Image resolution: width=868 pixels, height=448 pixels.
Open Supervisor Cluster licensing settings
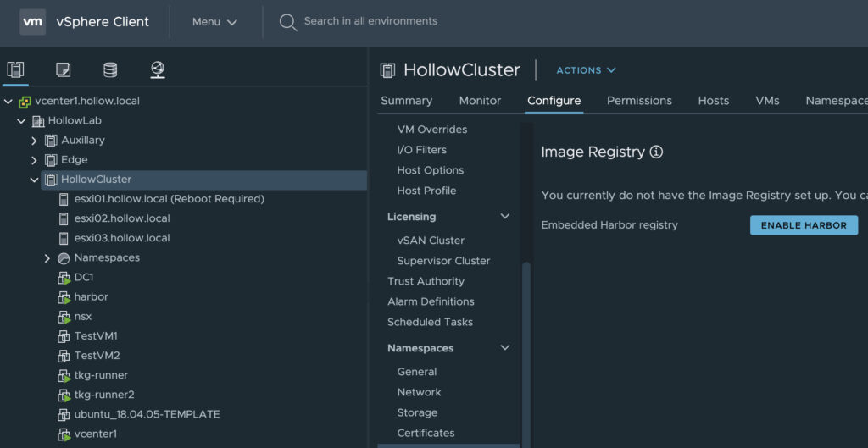click(x=443, y=261)
